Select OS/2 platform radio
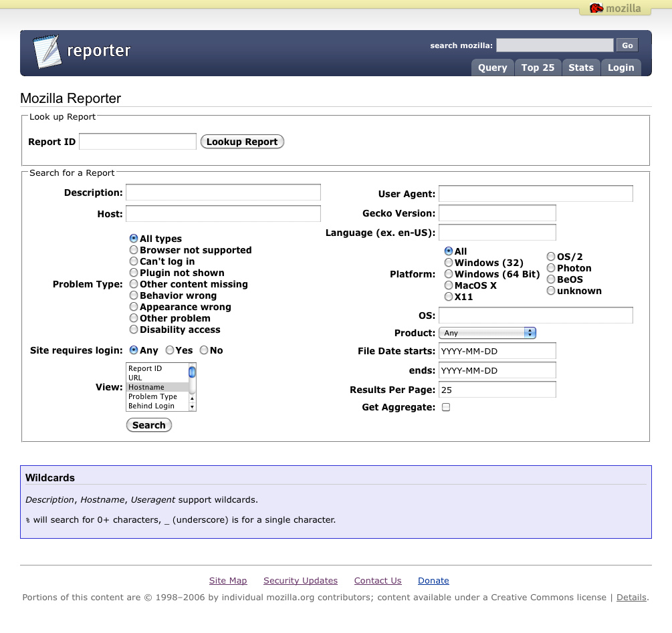Viewport: 672px width, 633px height. click(551, 257)
